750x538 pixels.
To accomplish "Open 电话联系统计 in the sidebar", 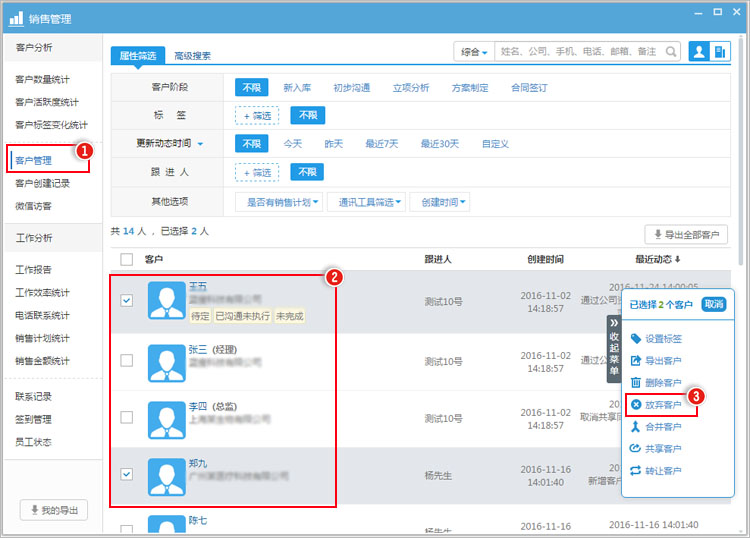I will [42, 316].
